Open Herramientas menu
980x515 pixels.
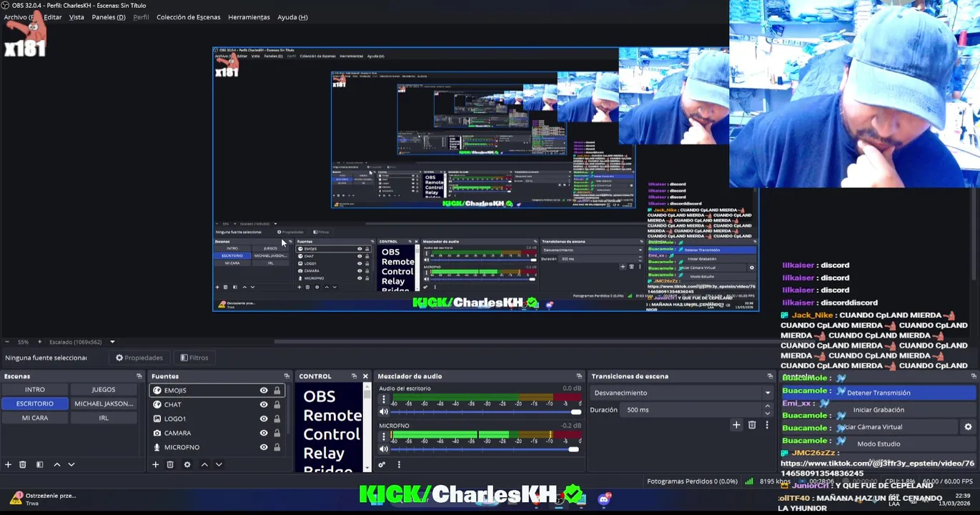coord(249,17)
